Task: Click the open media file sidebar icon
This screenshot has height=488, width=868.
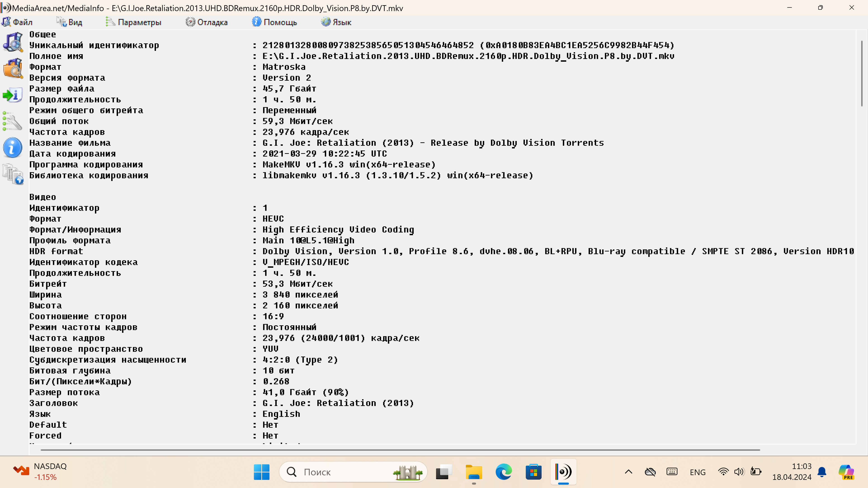Action: [13, 42]
